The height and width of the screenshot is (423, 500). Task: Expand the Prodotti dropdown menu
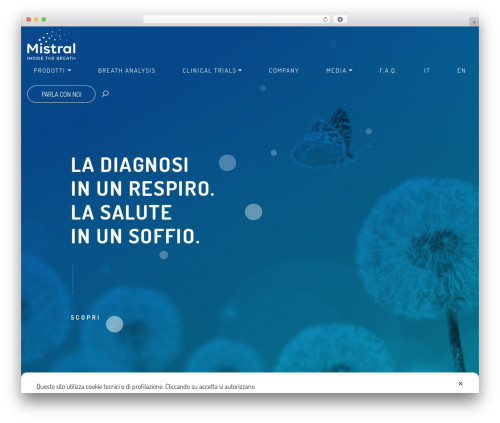click(x=52, y=70)
